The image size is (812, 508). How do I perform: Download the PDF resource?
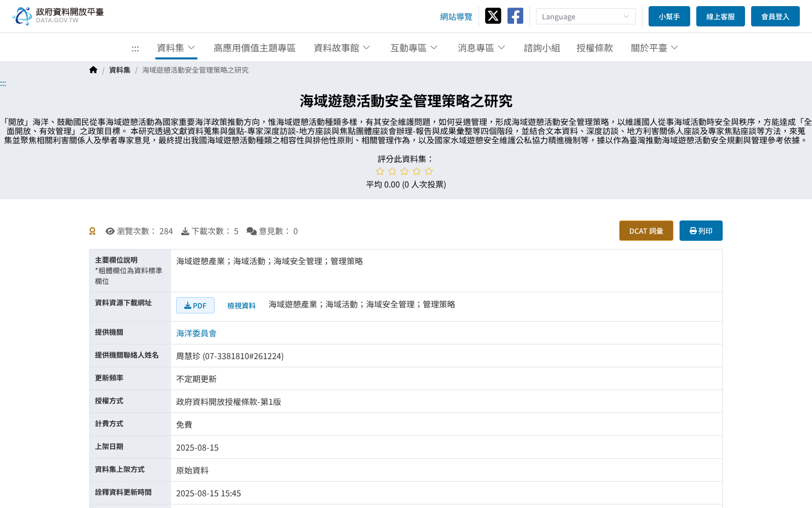click(195, 305)
